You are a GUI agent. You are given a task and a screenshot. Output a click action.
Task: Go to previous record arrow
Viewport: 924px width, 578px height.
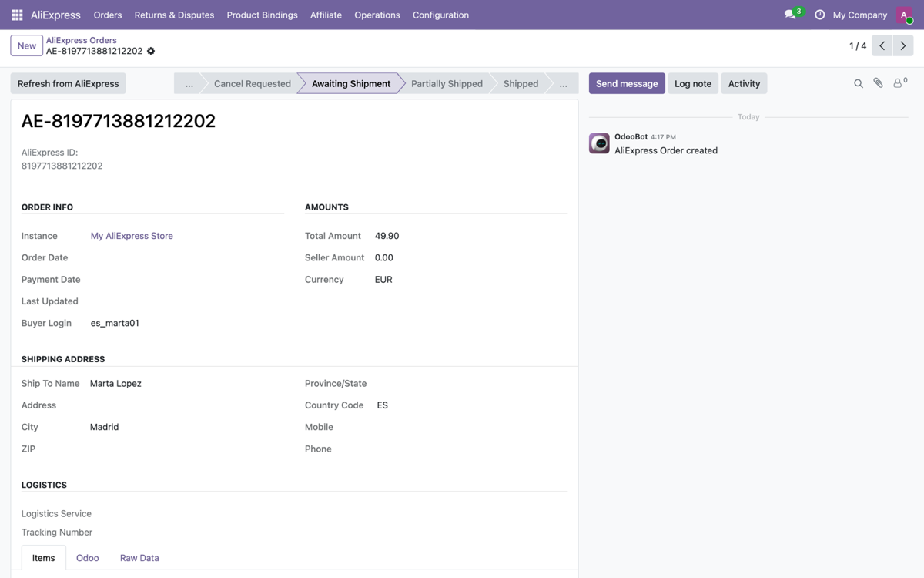[882, 46]
